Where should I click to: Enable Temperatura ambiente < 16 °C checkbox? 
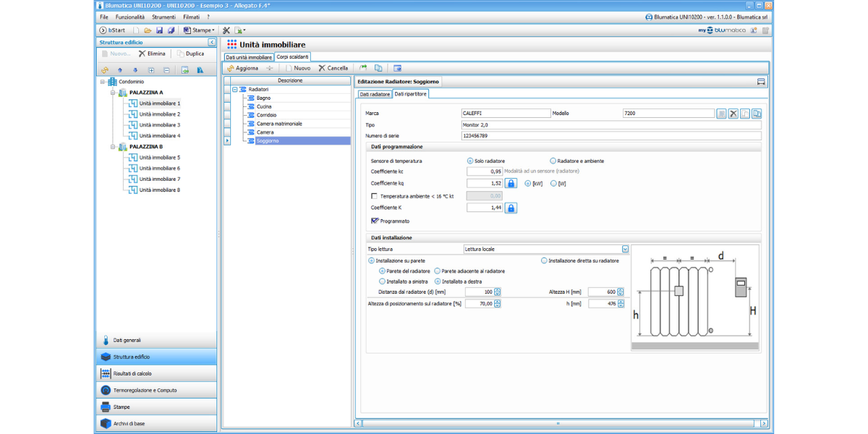pyautogui.click(x=374, y=196)
